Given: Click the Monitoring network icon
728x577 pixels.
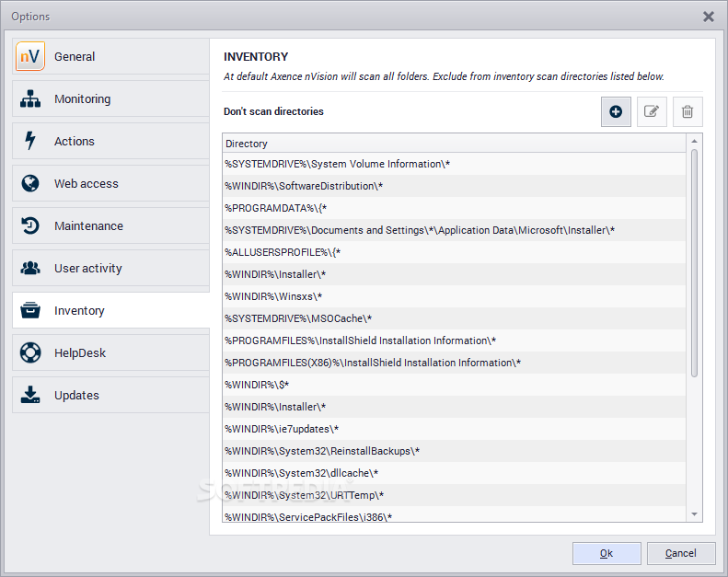Looking at the screenshot, I should point(30,98).
